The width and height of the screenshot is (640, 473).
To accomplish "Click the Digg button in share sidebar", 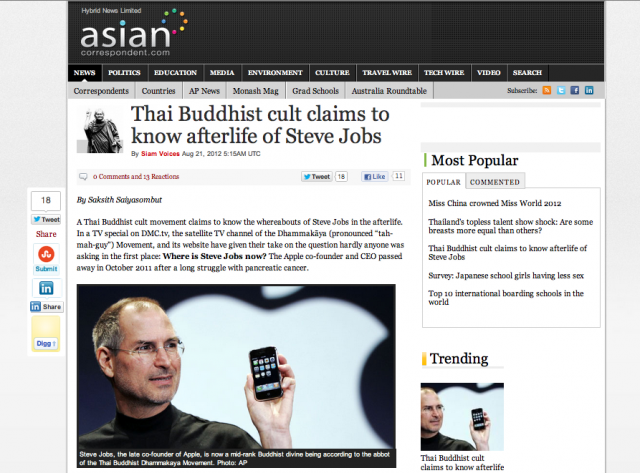I will point(46,343).
